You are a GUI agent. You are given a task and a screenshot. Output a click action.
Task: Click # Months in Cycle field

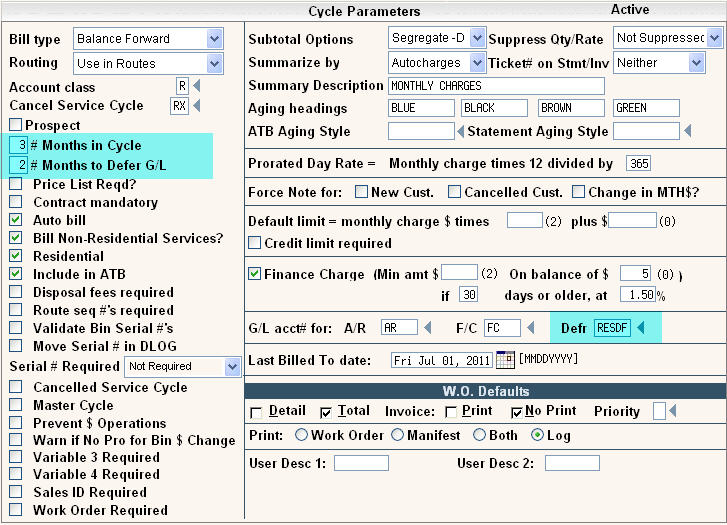[19, 145]
